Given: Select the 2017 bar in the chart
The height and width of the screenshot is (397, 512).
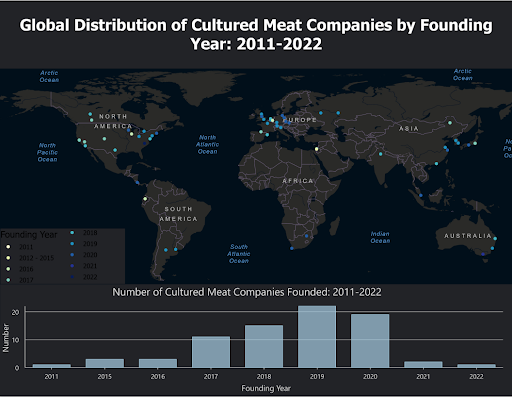Looking at the screenshot, I should click(x=211, y=352).
